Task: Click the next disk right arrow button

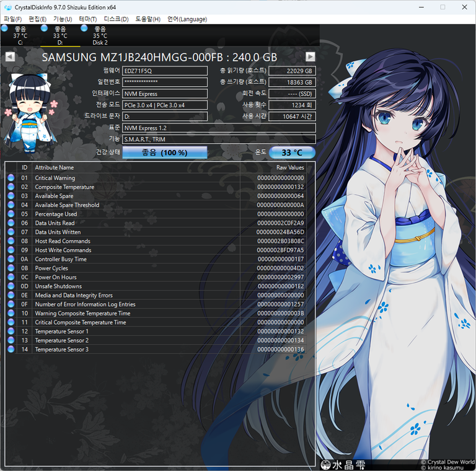Action: tap(311, 57)
